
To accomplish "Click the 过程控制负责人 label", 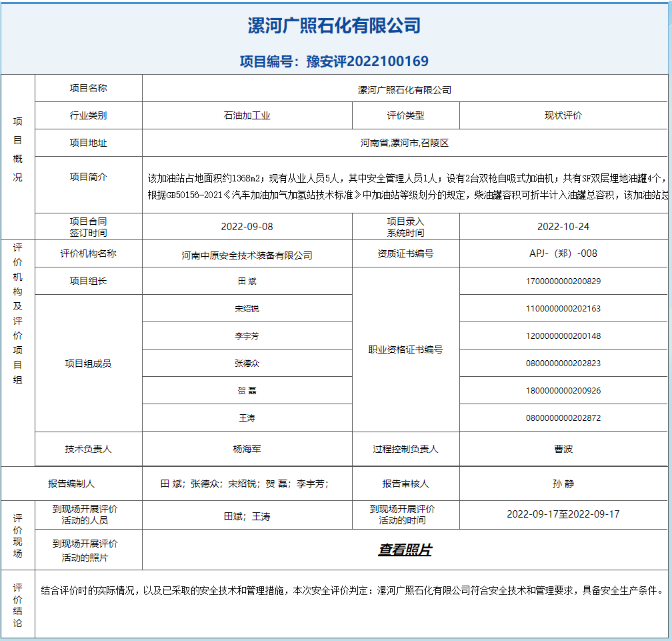I will 405,449.
